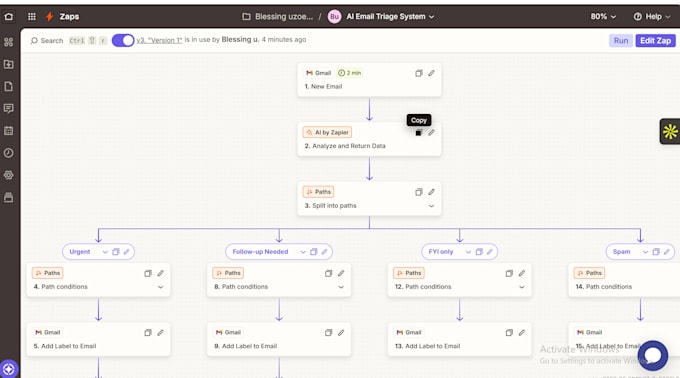The width and height of the screenshot is (680, 378).
Task: Click the Bu user avatar
Action: click(334, 16)
